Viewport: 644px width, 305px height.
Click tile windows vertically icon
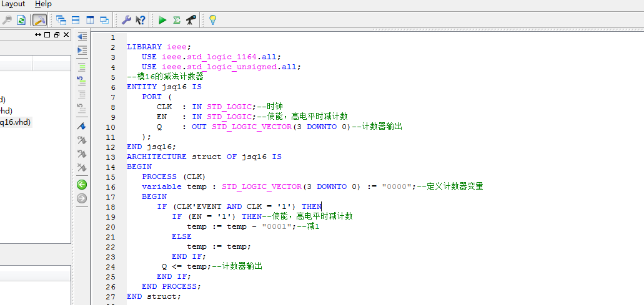point(90,20)
